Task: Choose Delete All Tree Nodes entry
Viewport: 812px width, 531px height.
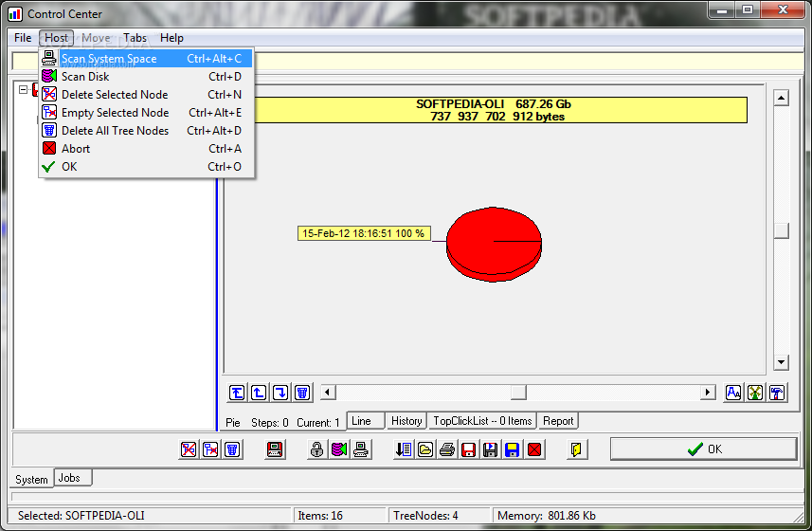Action: pos(147,131)
